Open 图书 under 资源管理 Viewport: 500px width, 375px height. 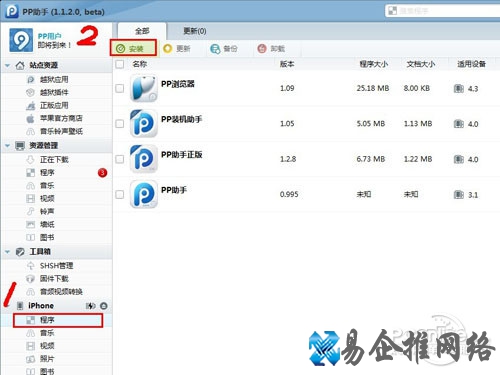tap(47, 237)
